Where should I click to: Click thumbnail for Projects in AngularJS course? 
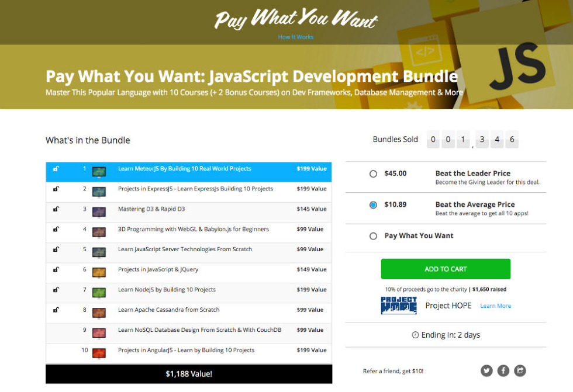point(99,351)
